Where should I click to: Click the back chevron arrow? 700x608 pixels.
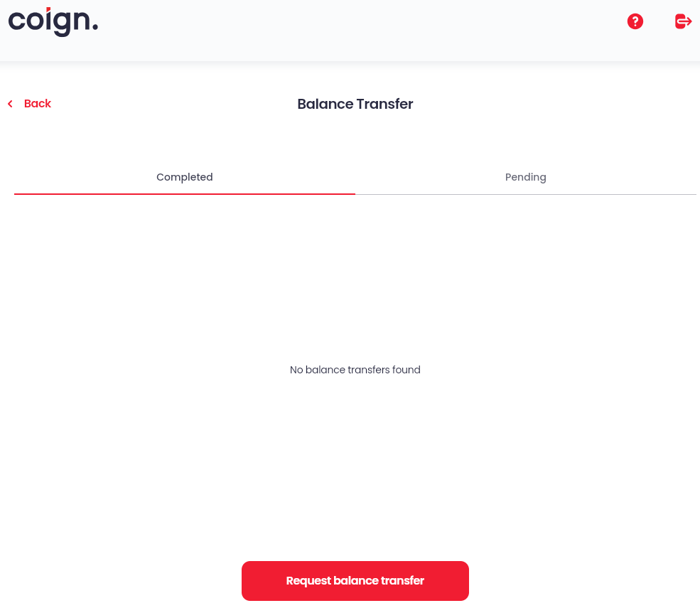(x=10, y=103)
